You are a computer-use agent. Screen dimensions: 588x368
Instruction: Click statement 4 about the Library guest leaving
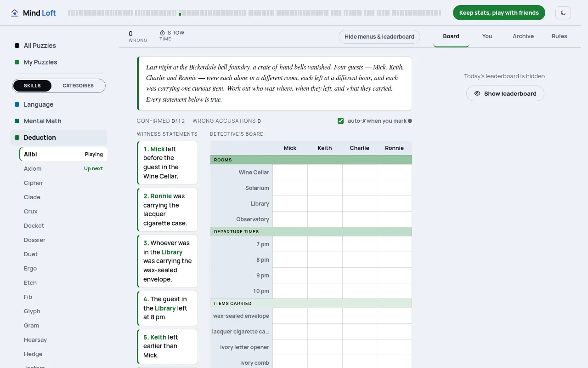[167, 308]
